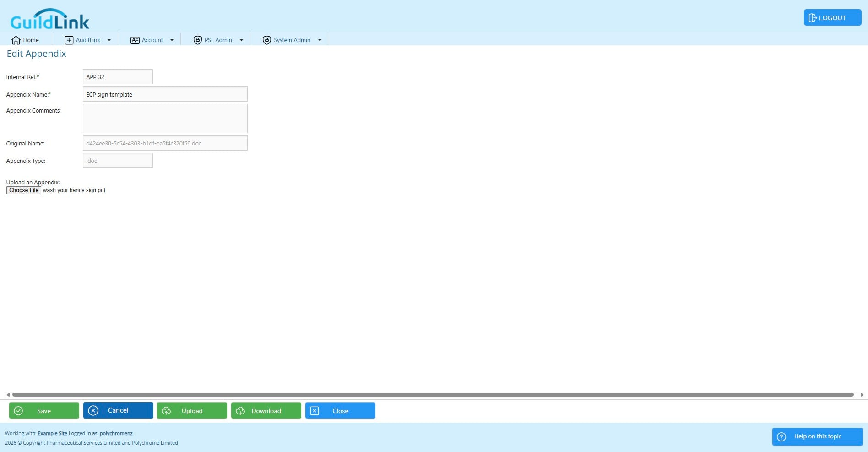Click the help question mark icon

coord(781,437)
